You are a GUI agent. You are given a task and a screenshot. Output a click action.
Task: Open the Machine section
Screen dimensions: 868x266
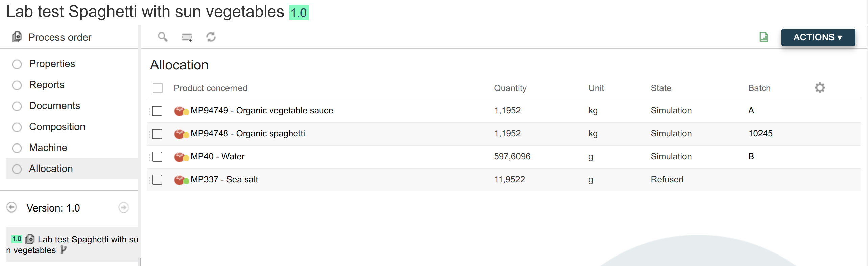[x=48, y=148]
